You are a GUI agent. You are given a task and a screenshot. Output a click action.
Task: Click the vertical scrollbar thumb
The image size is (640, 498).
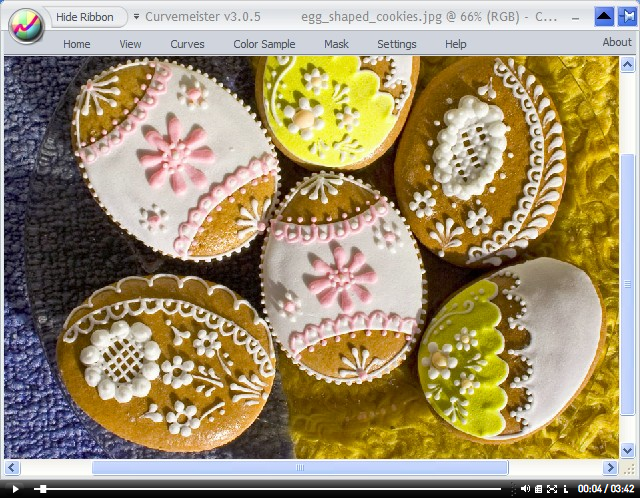(x=627, y=285)
